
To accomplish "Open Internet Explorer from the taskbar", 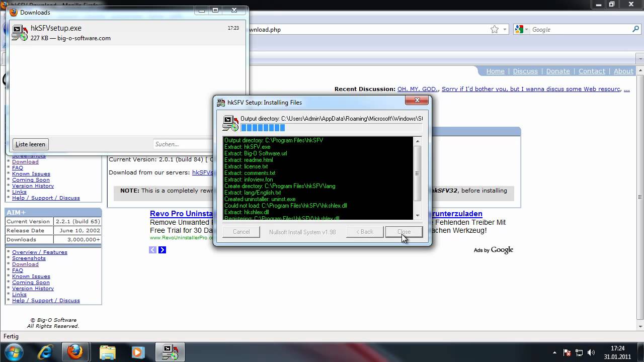I will coord(45,352).
